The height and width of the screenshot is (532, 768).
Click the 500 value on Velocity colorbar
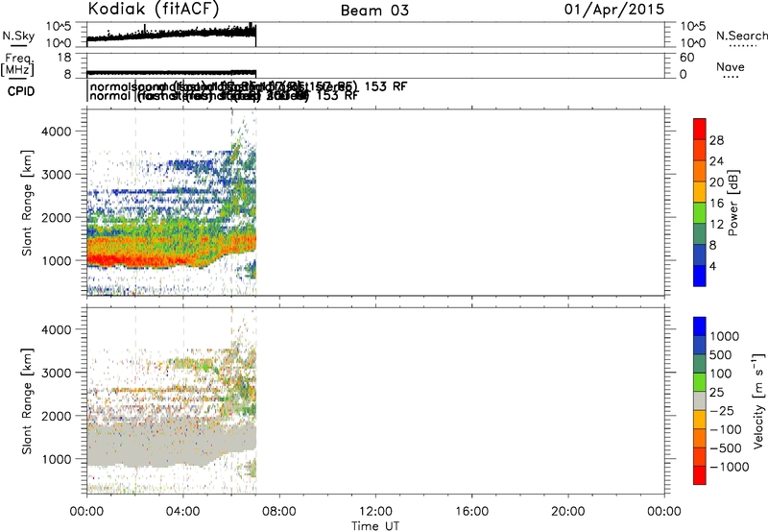(x=721, y=355)
